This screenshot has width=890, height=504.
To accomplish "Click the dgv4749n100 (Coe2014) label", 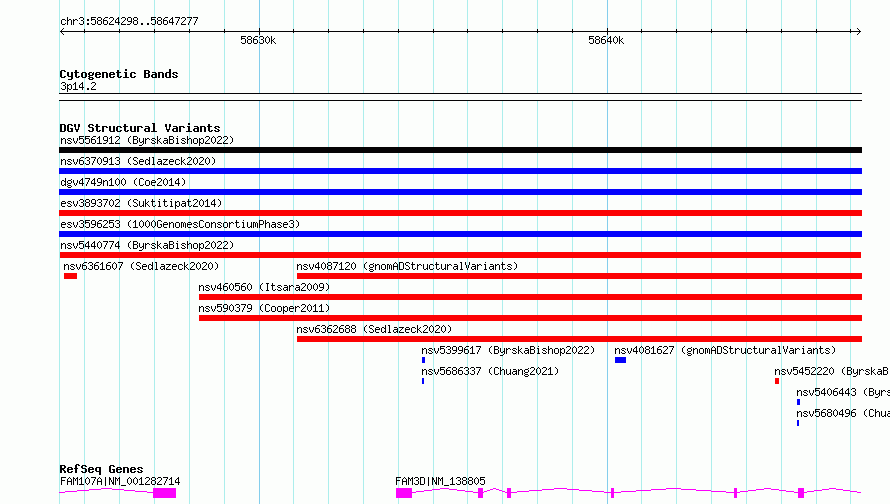I will tap(123, 182).
